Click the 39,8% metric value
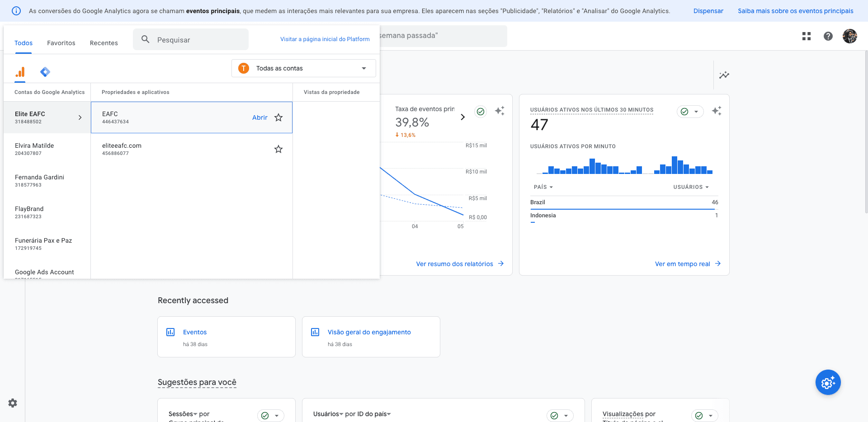 412,122
